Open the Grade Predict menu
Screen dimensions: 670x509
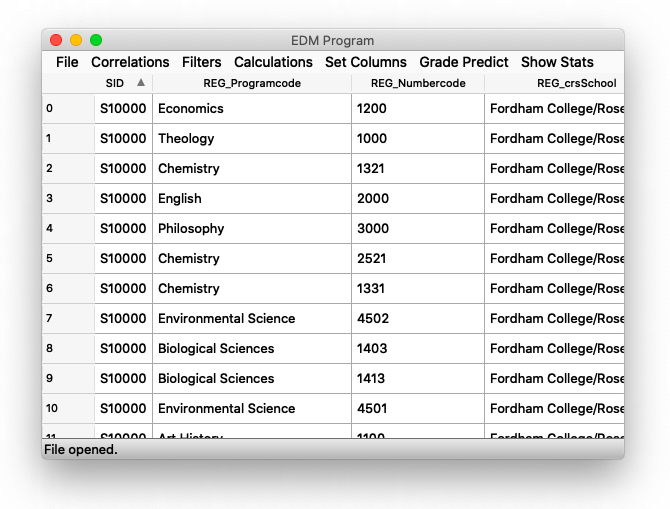point(464,62)
